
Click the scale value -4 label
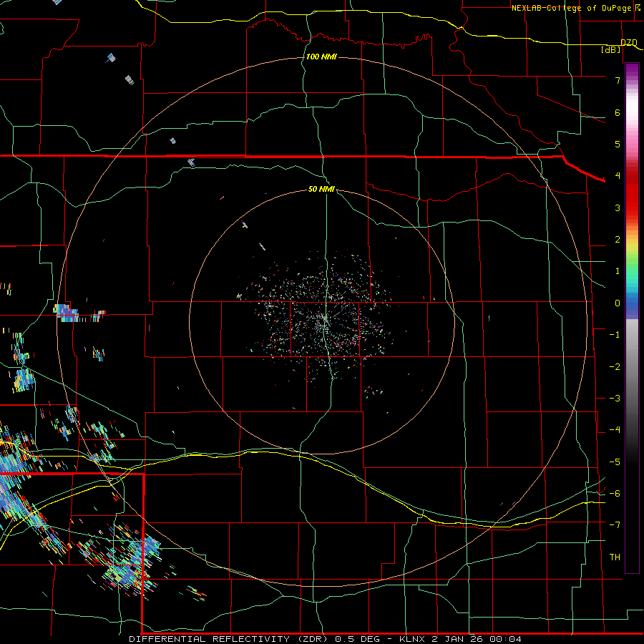pyautogui.click(x=615, y=430)
